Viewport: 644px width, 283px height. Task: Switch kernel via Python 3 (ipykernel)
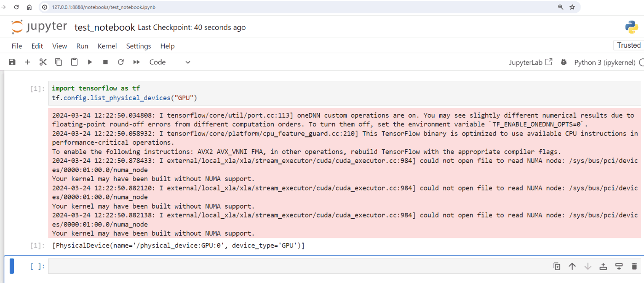coord(604,62)
